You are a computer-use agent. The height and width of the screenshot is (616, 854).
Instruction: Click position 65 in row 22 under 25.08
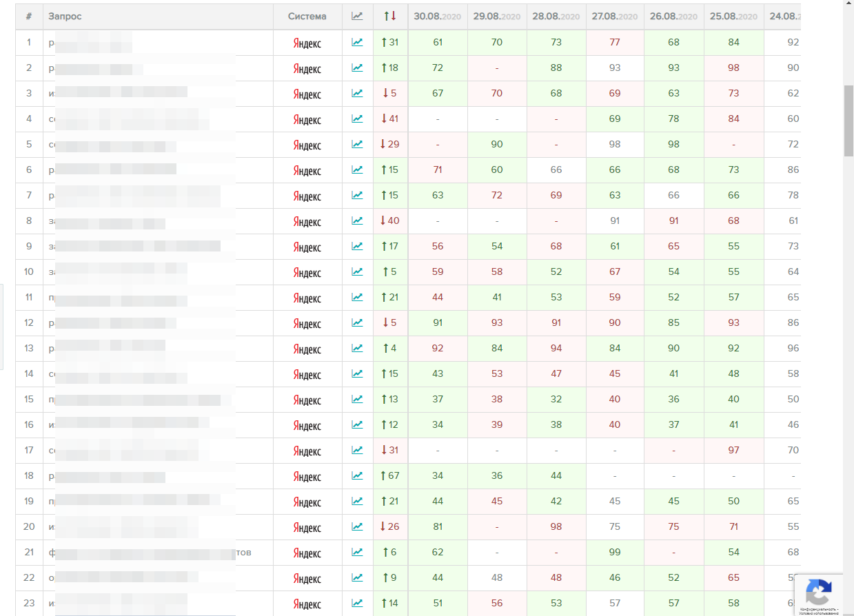tap(733, 577)
